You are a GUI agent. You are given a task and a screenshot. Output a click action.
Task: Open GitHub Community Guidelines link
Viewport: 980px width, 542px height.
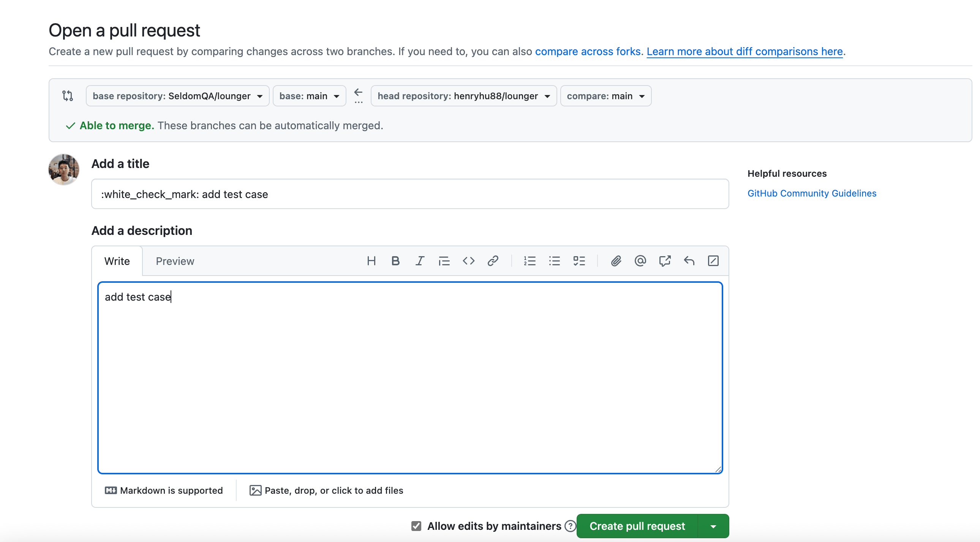[811, 193]
